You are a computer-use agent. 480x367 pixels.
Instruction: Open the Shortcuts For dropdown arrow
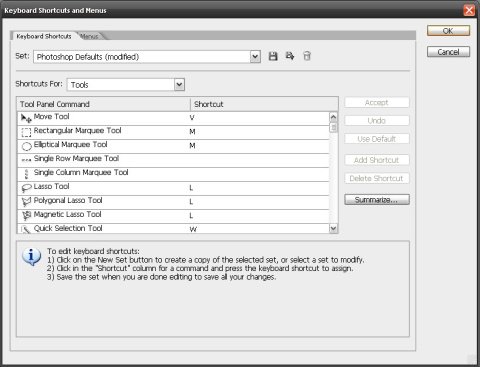coord(179,85)
